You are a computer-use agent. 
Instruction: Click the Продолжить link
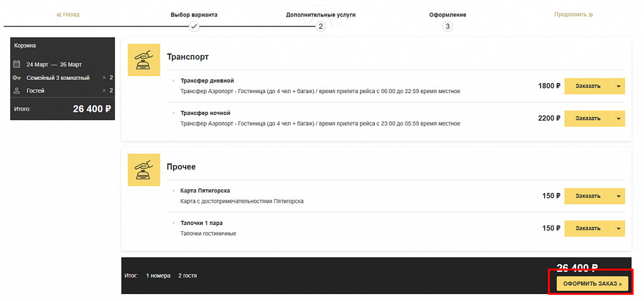point(574,14)
